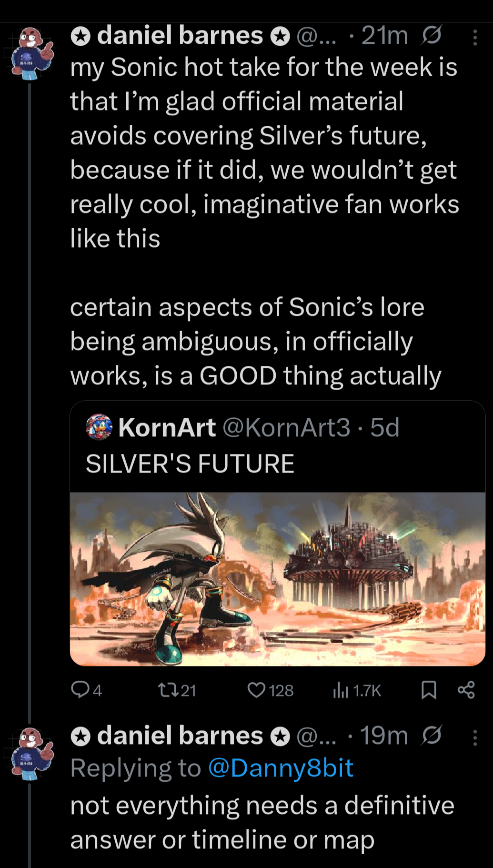This screenshot has width=493, height=868.
Task: Open more options on the 21m tweet
Action: point(474,38)
